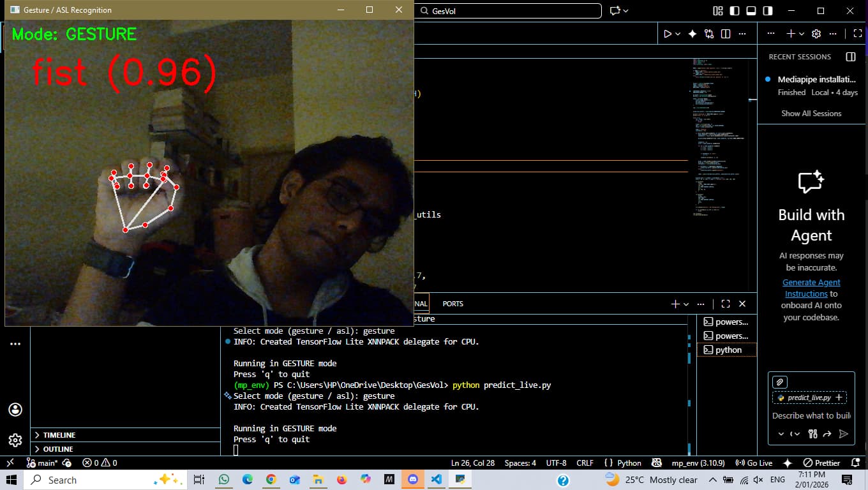Toggle the bottom panel visibility
Screen dimensions: 868x490
(x=751, y=11)
